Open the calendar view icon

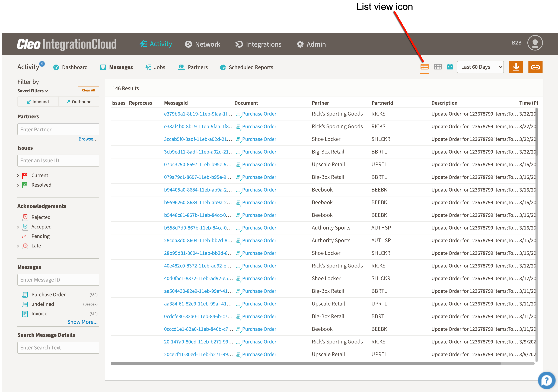[450, 67]
